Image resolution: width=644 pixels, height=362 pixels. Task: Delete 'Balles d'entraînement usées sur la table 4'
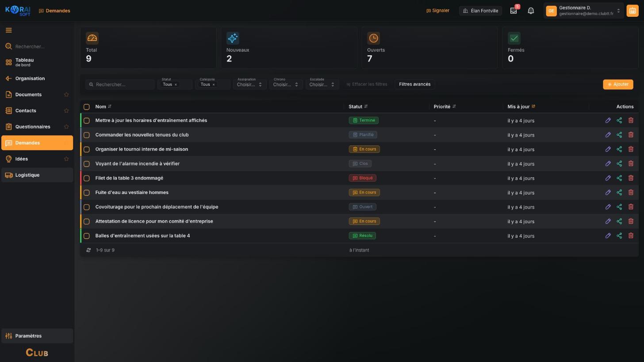tap(631, 236)
